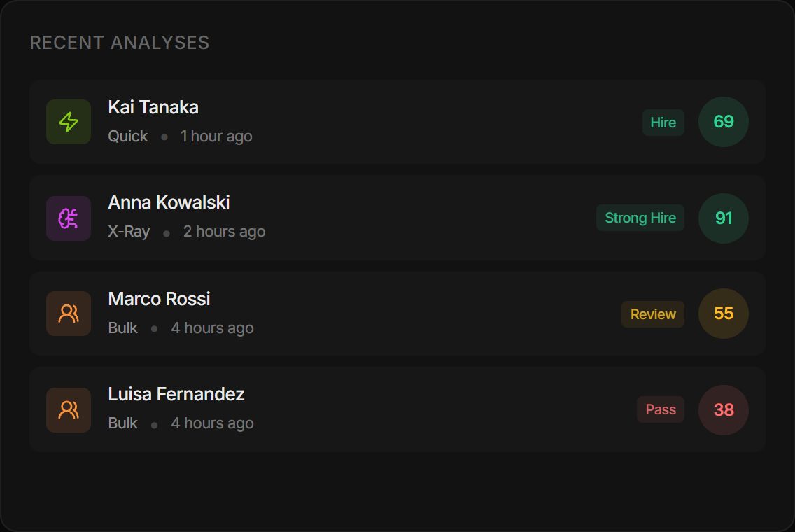The height and width of the screenshot is (532, 795).
Task: Click the Recent Analyses heading
Action: pyautogui.click(x=120, y=43)
